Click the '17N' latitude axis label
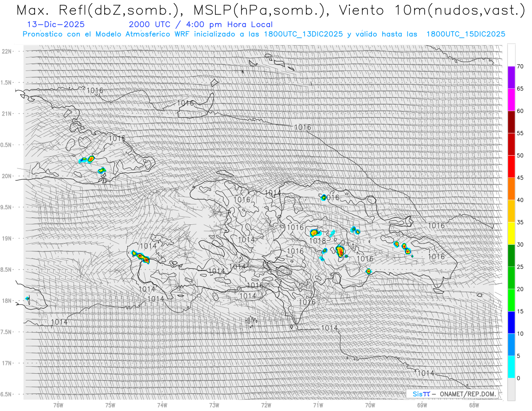 [7, 363]
